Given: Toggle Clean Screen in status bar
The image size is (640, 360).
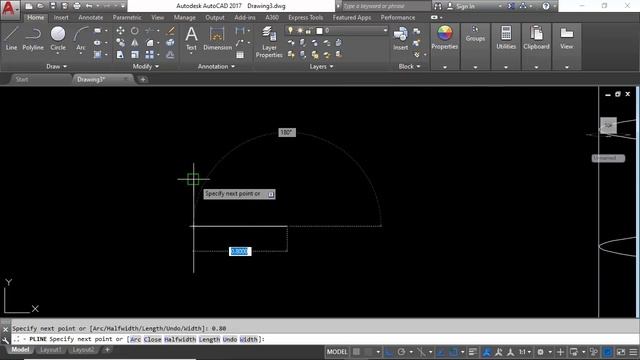Looking at the screenshot, I should 621,352.
